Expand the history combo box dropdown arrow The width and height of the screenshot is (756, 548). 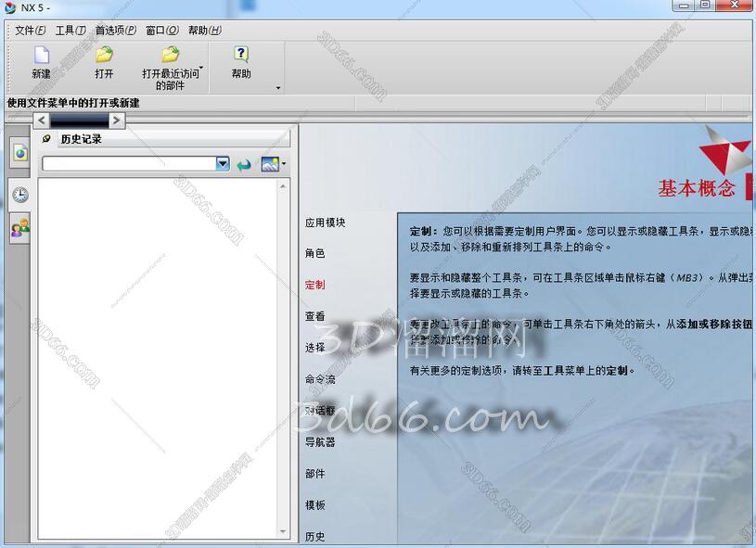point(223,164)
